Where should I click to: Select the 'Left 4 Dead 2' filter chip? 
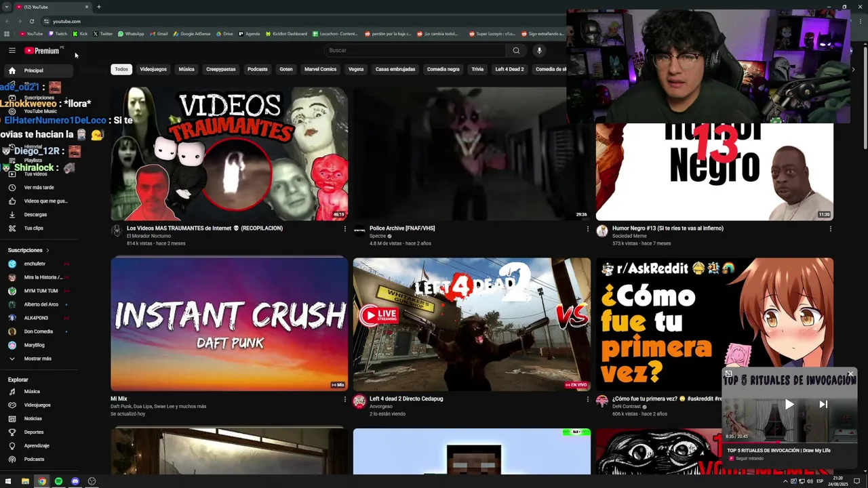[x=509, y=69]
